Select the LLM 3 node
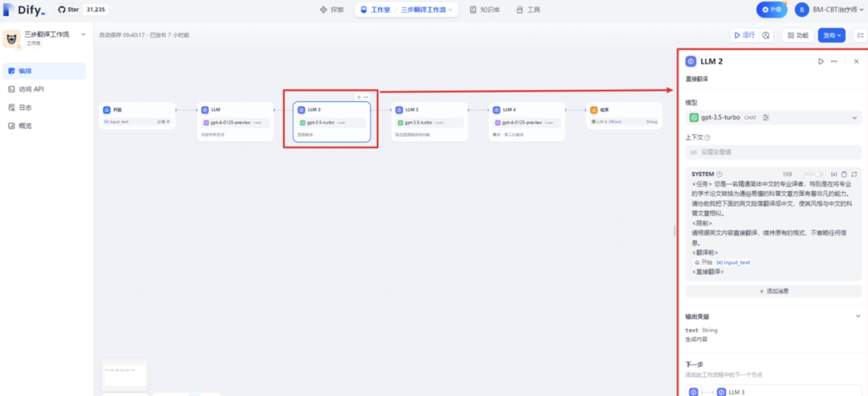Screen dimensions: 868x396 [429, 121]
